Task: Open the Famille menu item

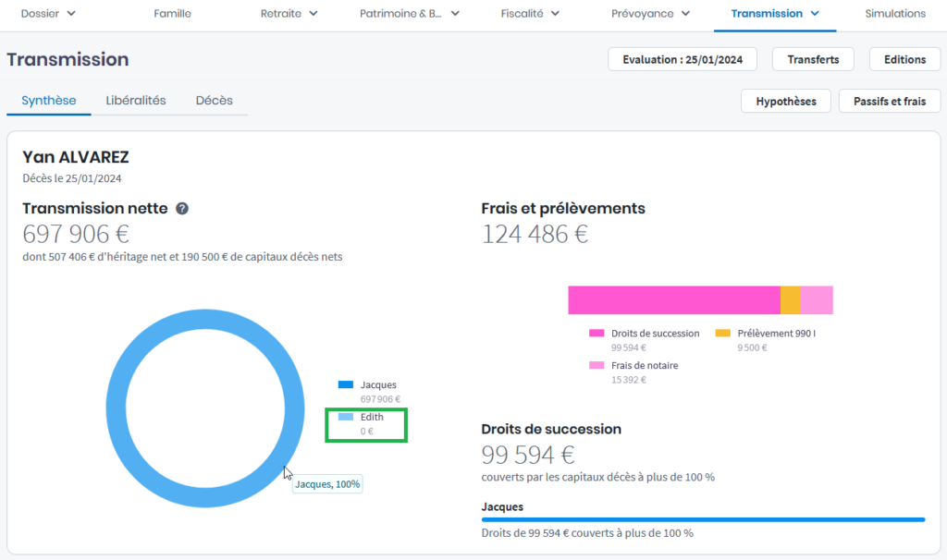Action: pos(173,14)
